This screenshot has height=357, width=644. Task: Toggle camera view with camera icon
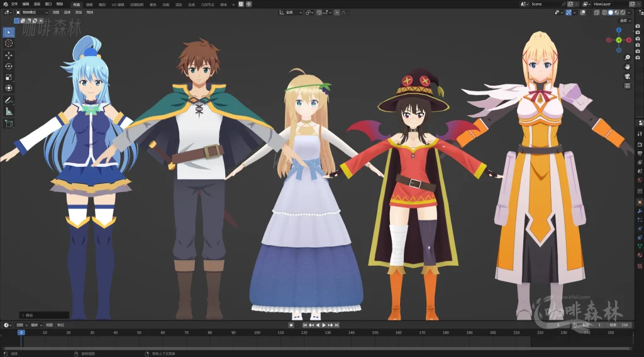tap(627, 76)
